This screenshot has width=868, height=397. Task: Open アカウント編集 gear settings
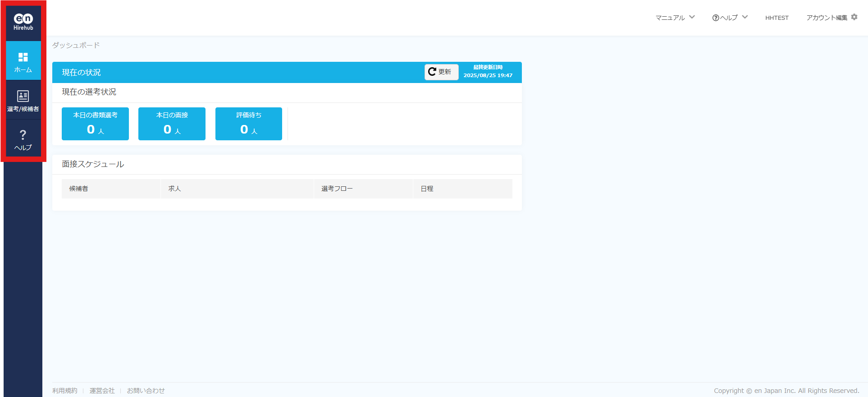[x=831, y=18]
